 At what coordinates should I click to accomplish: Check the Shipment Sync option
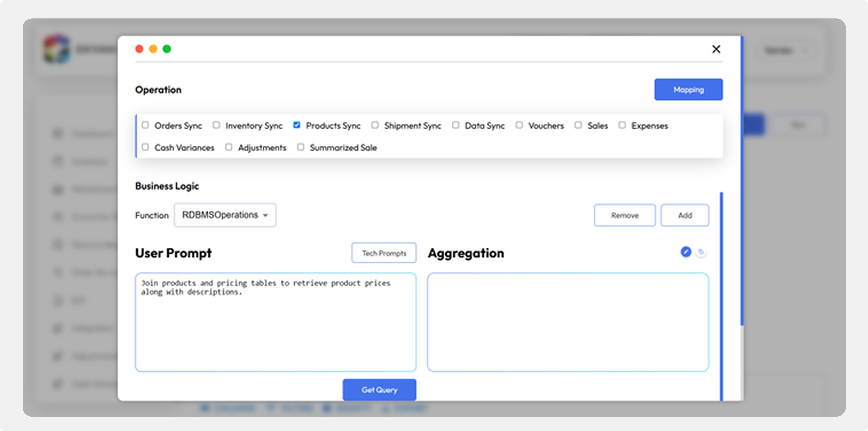(375, 125)
